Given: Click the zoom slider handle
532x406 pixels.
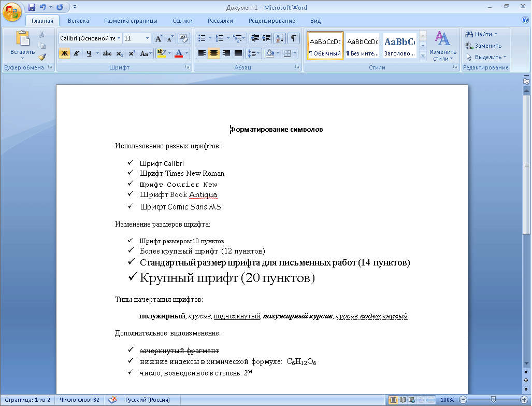Looking at the screenshot, I should coord(493,400).
